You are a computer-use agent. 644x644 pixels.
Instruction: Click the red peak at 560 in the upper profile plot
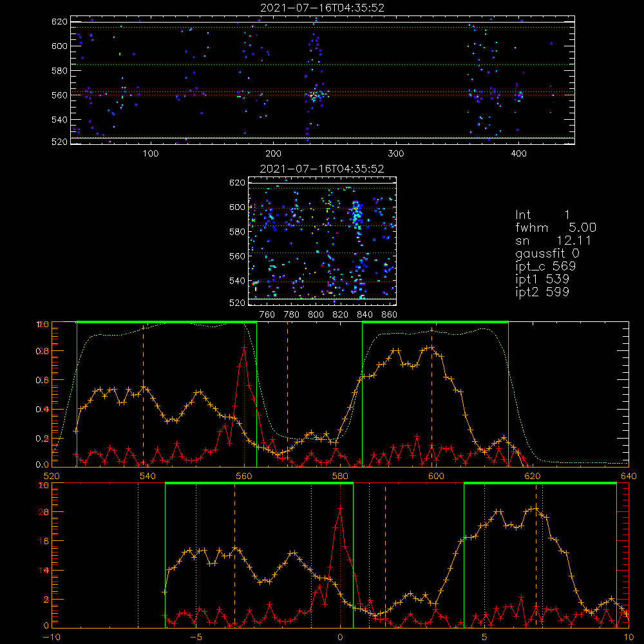(x=244, y=348)
